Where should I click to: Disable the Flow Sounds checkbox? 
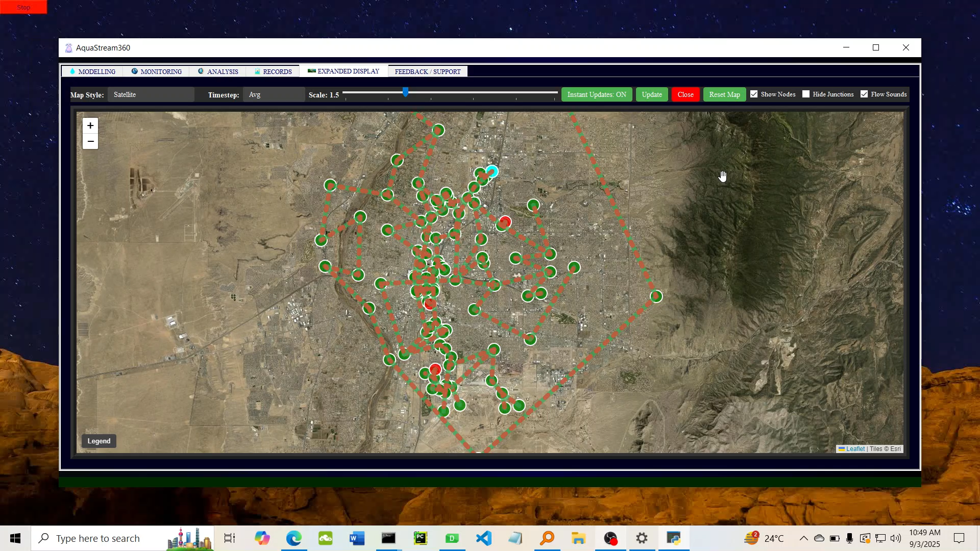pyautogui.click(x=864, y=94)
